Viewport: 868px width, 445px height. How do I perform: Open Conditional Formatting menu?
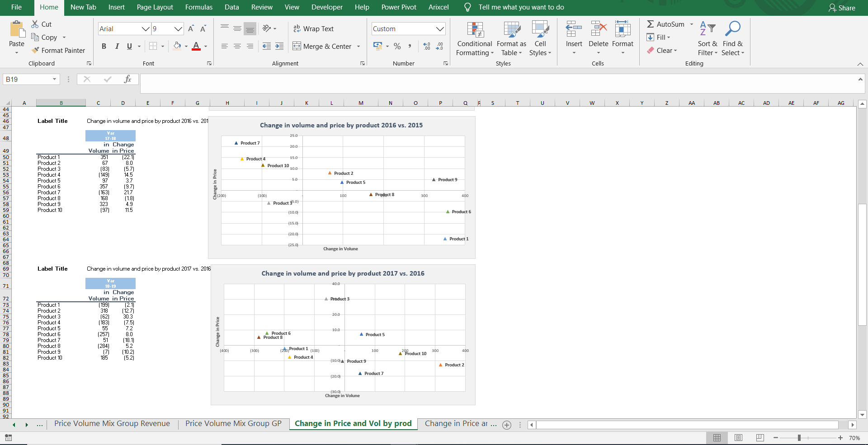click(475, 39)
